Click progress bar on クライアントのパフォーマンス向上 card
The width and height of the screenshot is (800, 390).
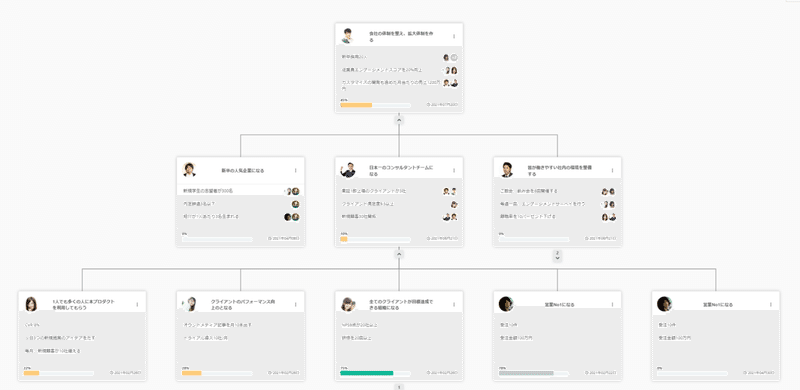(217, 373)
